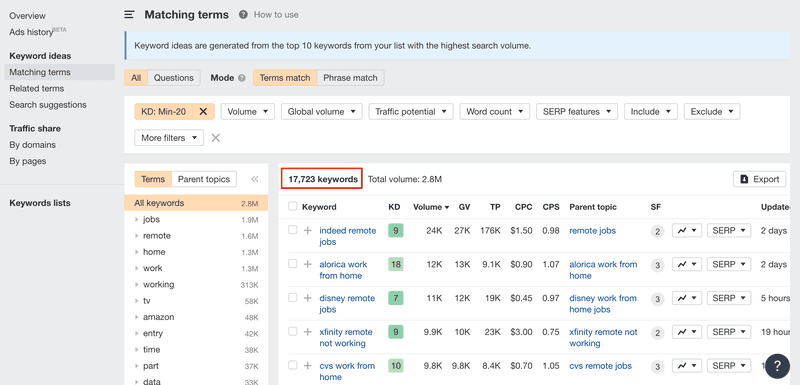
Task: Go to Search suggestions in sidebar
Action: click(48, 105)
